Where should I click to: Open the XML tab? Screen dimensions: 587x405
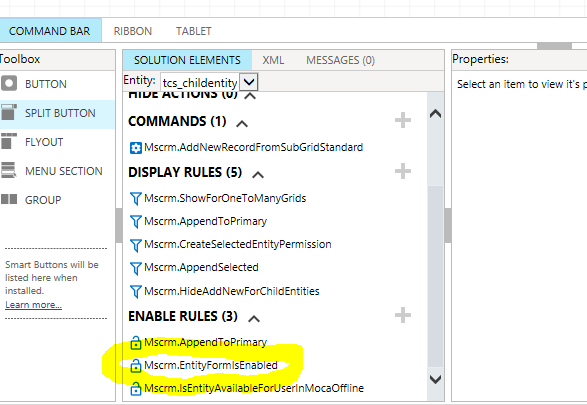coord(273,60)
